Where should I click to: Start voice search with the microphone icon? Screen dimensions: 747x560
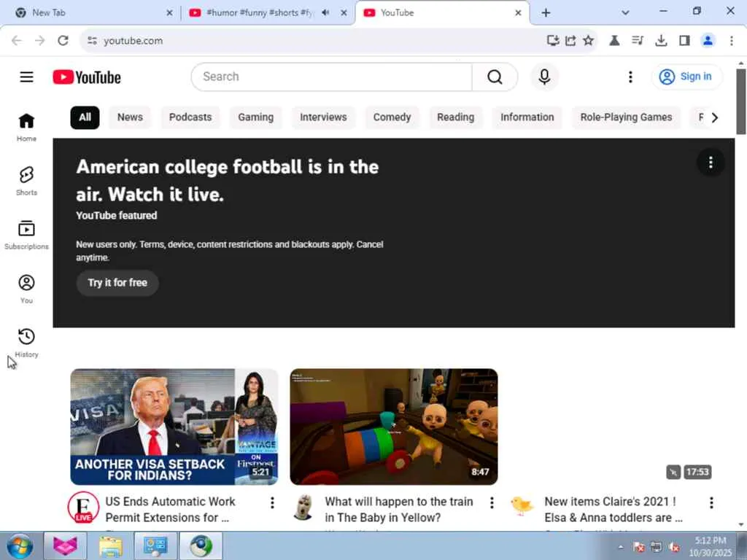tap(544, 77)
